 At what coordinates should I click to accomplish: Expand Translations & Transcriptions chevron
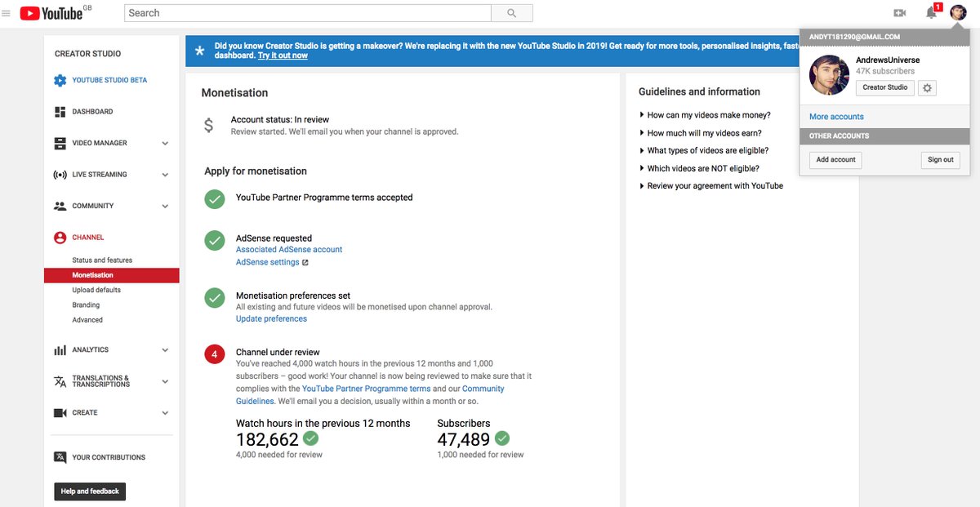[x=165, y=382]
